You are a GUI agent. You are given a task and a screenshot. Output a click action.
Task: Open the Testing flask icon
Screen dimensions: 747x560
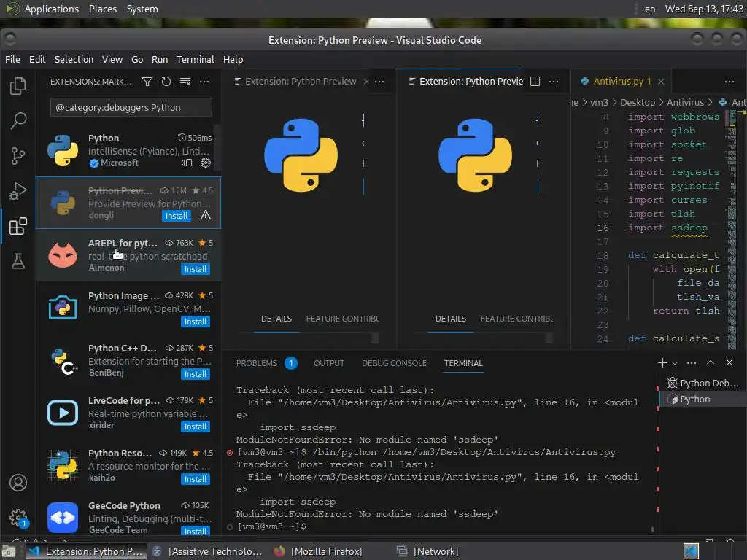pyautogui.click(x=18, y=261)
